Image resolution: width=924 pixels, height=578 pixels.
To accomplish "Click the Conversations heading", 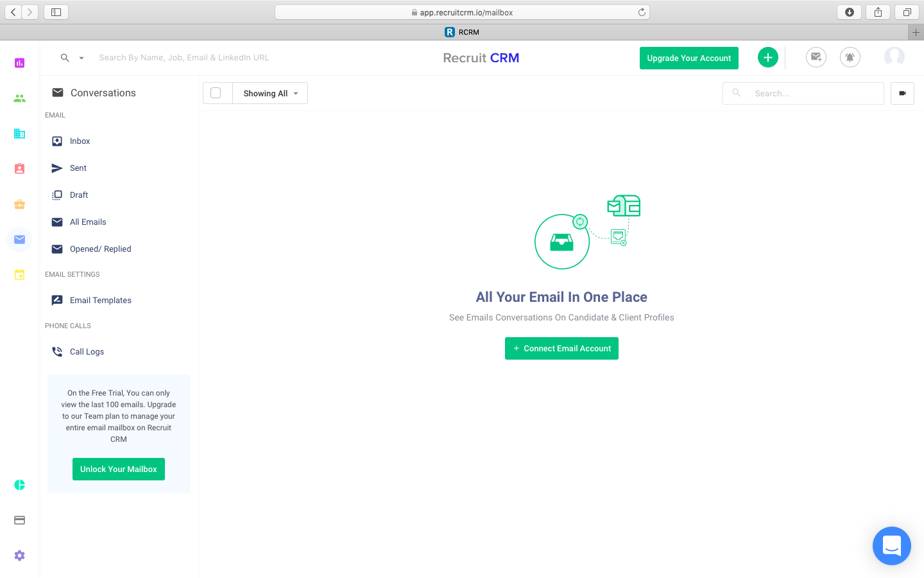I will (x=103, y=93).
